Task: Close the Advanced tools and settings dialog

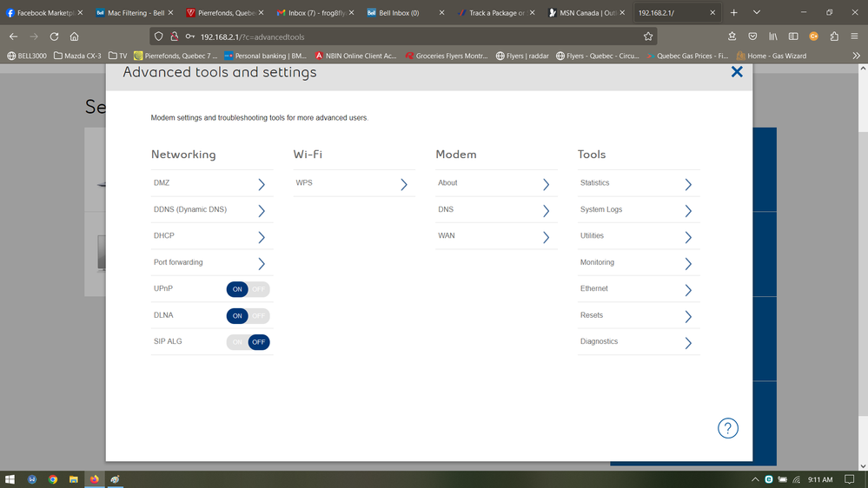Action: (737, 72)
